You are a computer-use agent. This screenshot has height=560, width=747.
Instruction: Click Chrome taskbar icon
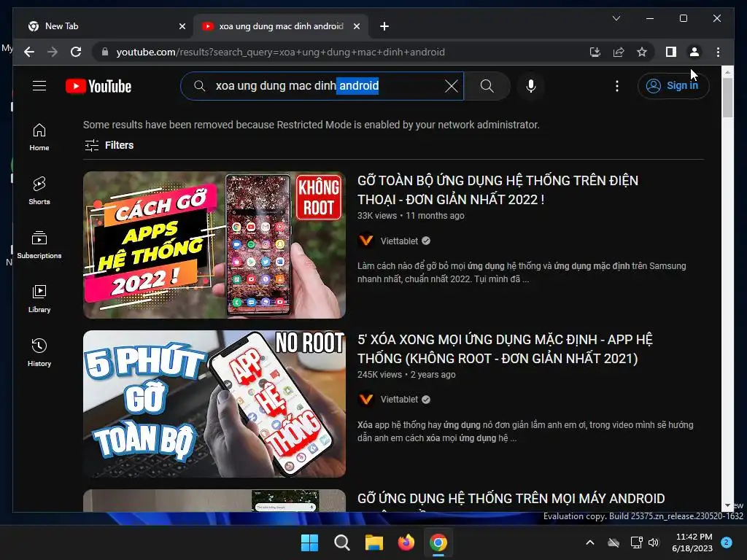tap(438, 542)
